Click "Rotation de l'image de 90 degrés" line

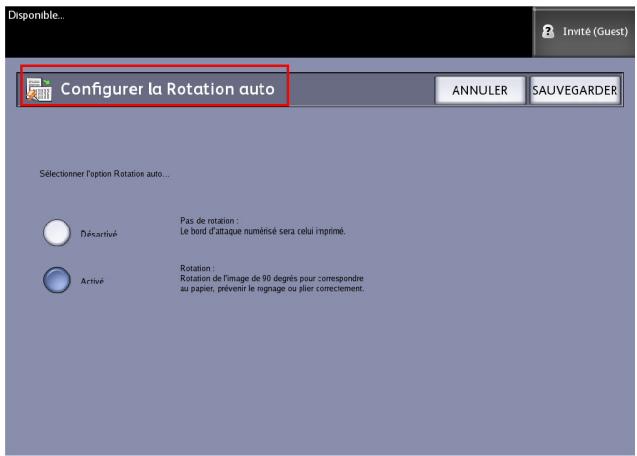click(x=272, y=278)
